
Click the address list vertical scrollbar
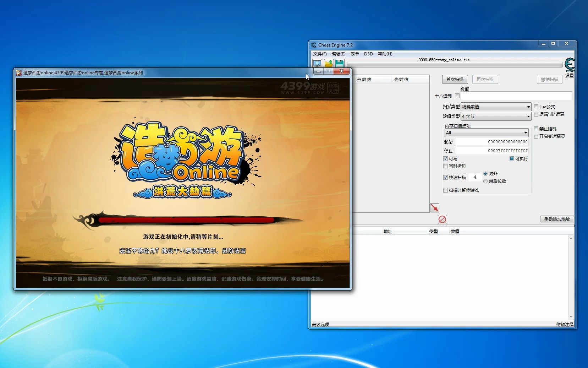571,277
